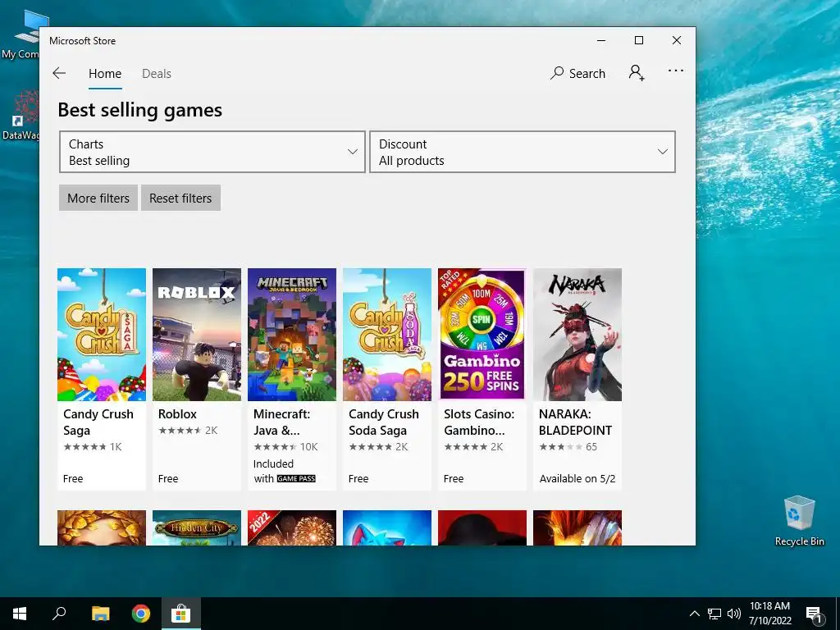Open the volume speaker tray icon
Viewport: 840px width, 630px height.
(734, 614)
